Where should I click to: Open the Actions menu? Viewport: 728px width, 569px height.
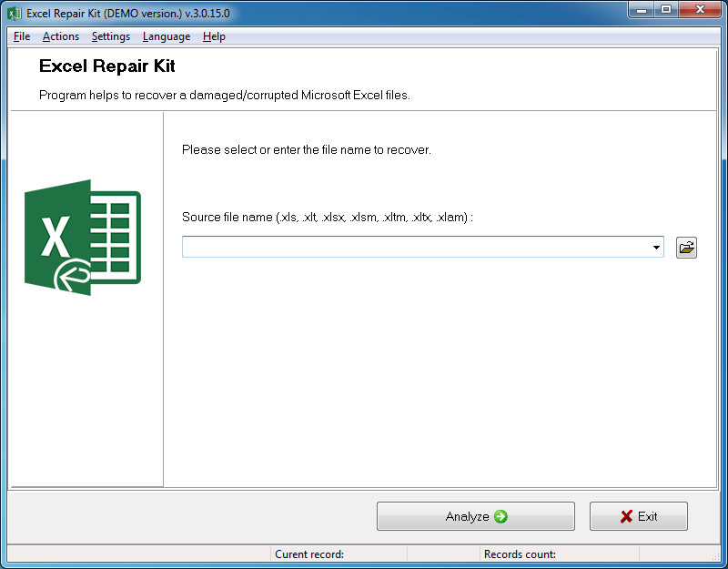click(x=61, y=36)
